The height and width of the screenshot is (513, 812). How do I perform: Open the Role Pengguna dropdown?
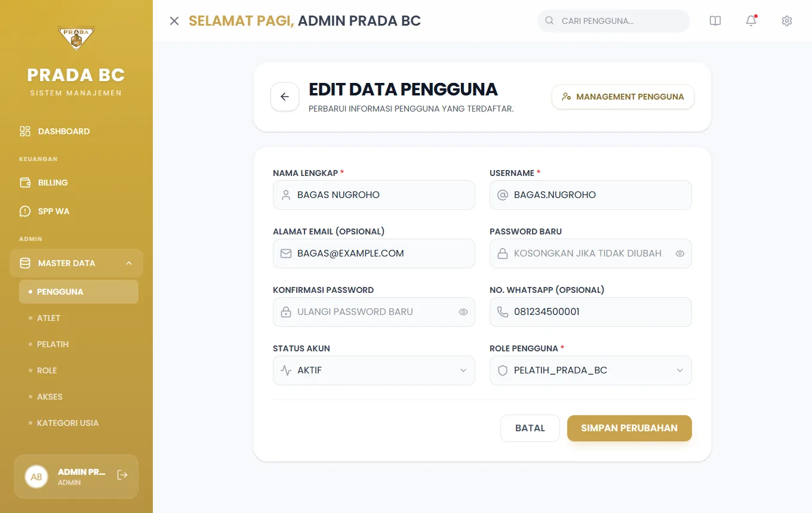590,370
